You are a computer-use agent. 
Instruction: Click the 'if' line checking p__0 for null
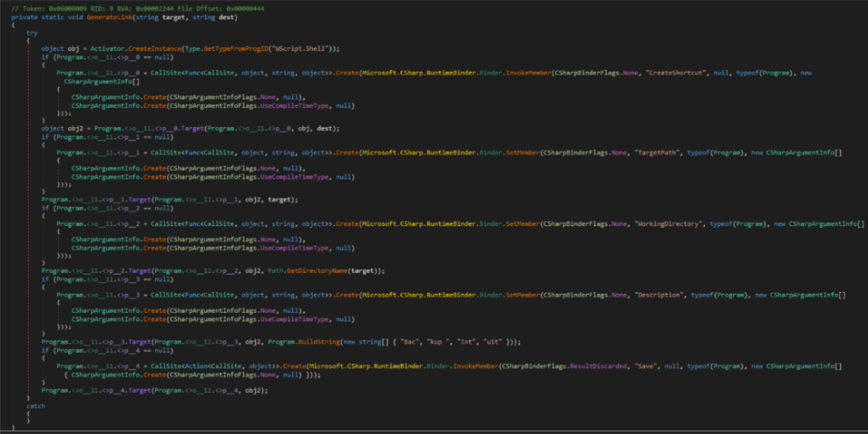pyautogui.click(x=107, y=57)
